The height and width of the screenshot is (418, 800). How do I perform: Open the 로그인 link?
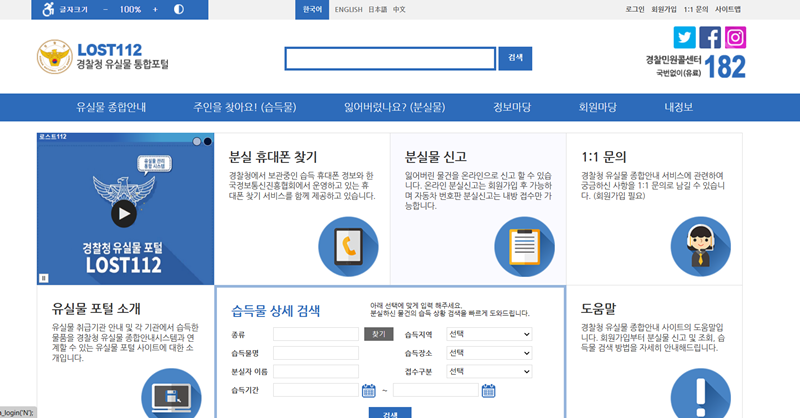(635, 9)
